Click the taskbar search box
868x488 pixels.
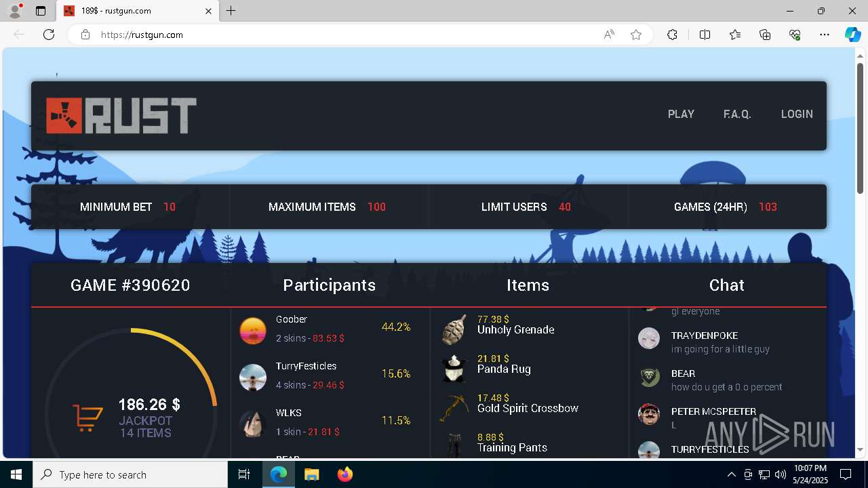point(130,474)
